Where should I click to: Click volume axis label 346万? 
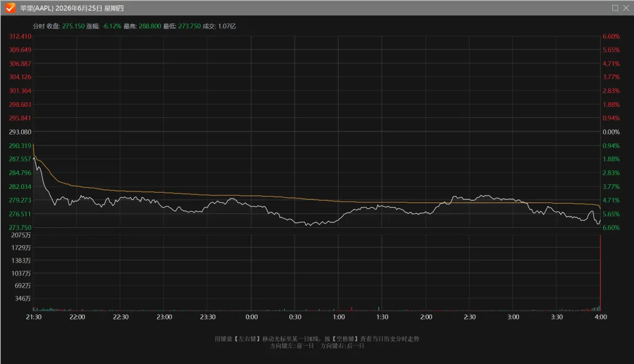[x=23, y=298]
